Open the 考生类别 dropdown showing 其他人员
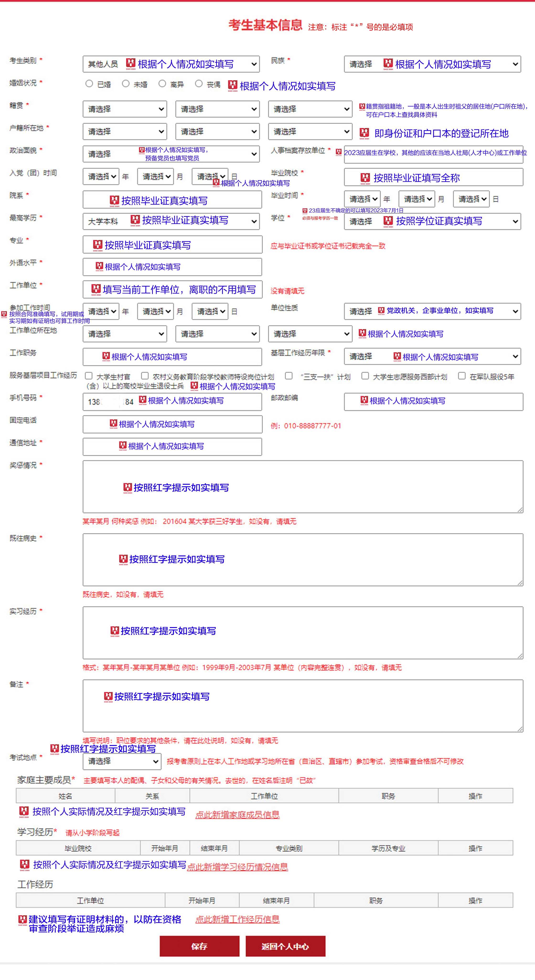535x980 pixels. click(x=171, y=64)
